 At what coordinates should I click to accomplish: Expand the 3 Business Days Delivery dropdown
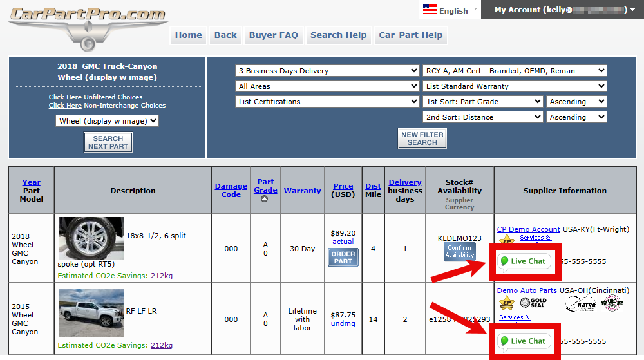(328, 71)
